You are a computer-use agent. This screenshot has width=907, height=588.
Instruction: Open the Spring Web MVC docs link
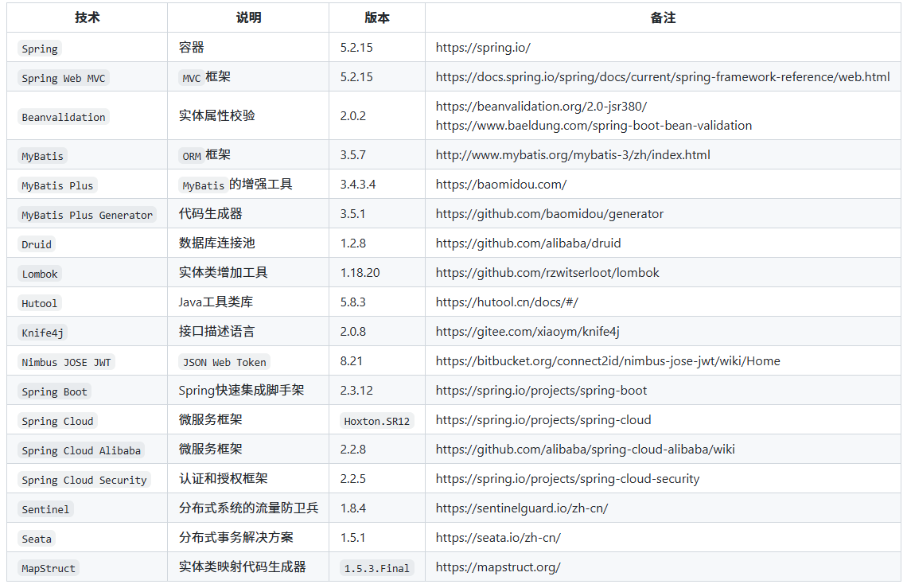point(662,77)
